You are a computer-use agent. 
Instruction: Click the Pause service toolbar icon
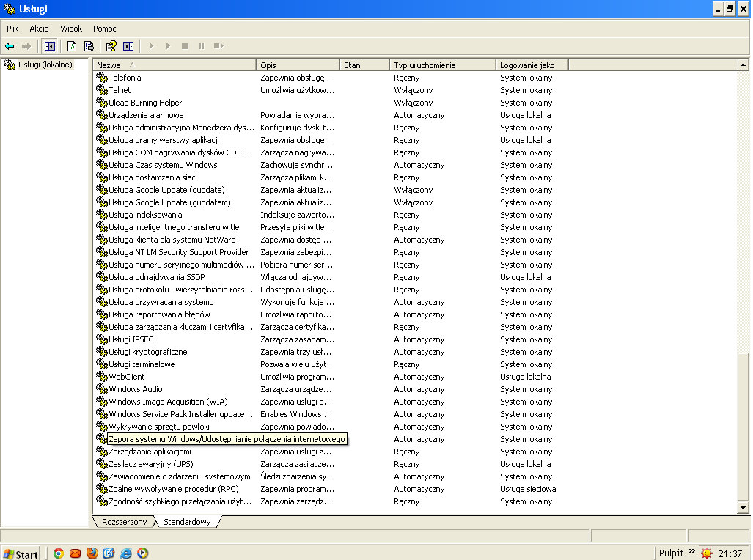(201, 46)
